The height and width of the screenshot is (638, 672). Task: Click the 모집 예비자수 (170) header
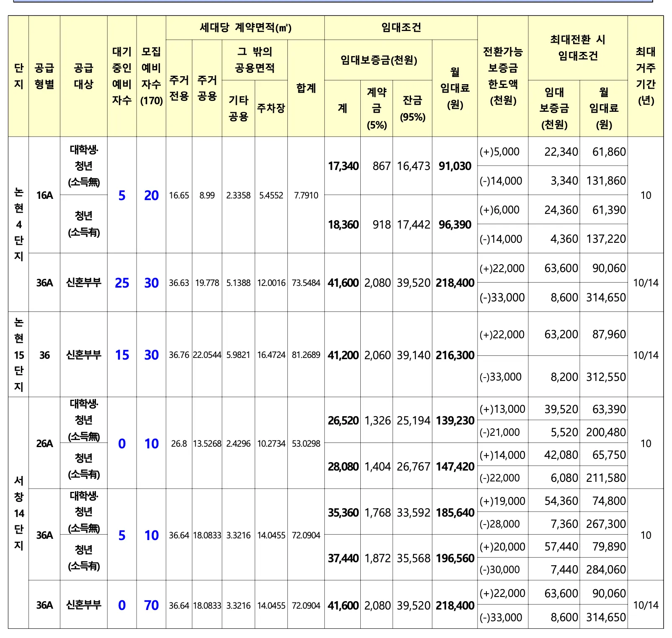[x=151, y=76]
